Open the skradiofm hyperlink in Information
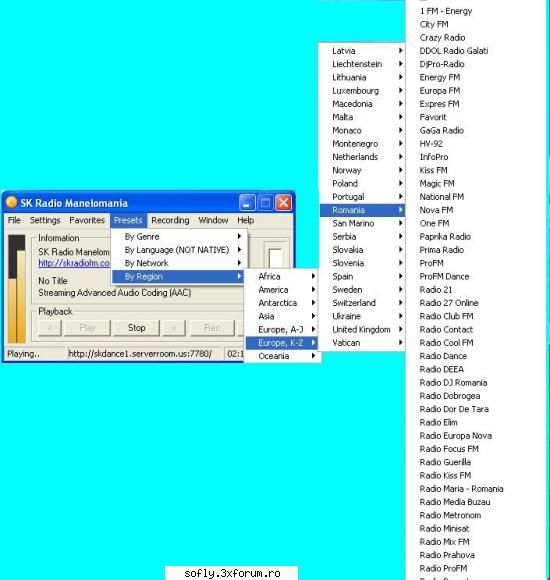This screenshot has height=580, width=550. [x=74, y=263]
